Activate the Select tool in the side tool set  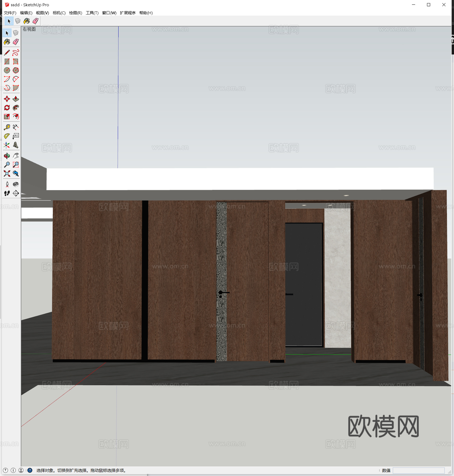click(7, 33)
